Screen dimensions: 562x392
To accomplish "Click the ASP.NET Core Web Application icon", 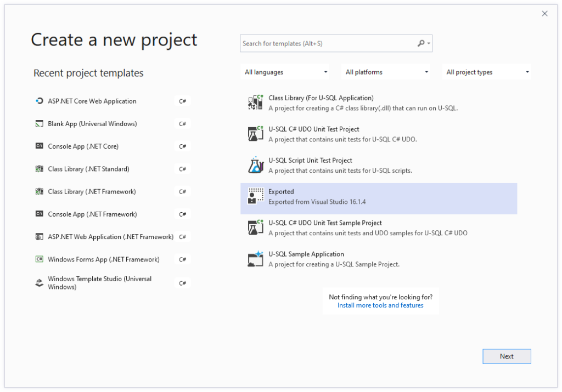I will pos(39,101).
